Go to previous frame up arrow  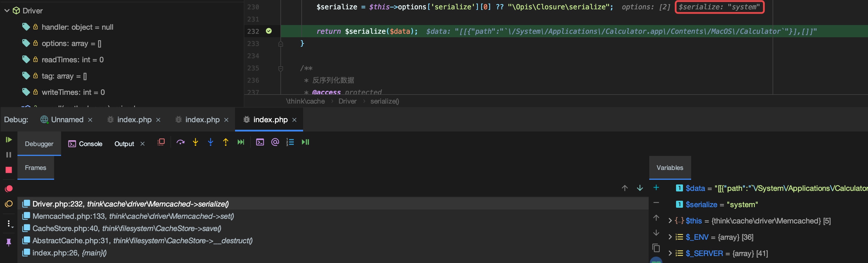625,188
